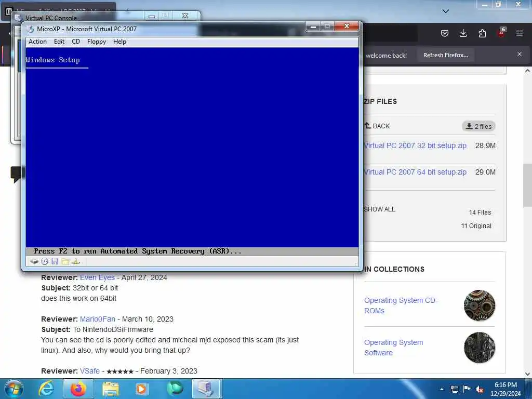
Task: Open reviewer Mario0Fan profile
Action: [x=97, y=320]
